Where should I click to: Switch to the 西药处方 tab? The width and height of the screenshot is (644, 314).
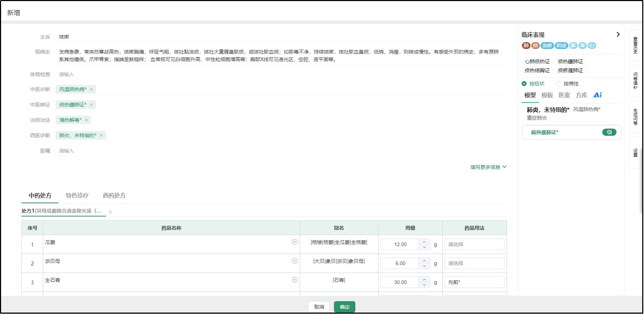coord(114,195)
